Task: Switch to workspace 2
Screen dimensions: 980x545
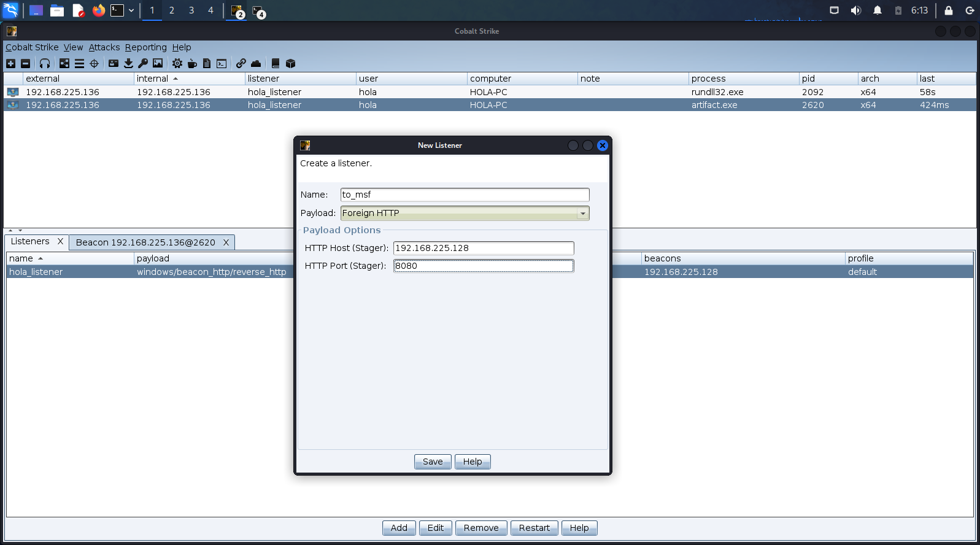Action: [x=172, y=10]
